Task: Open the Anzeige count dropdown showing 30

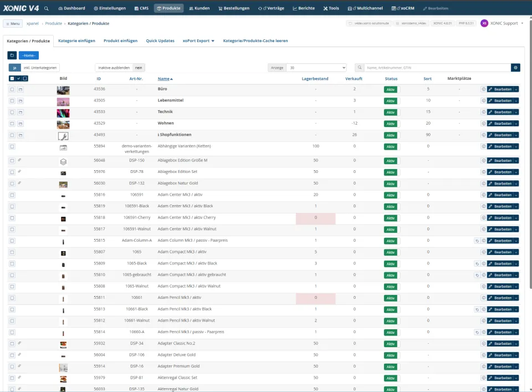Action: (x=316, y=68)
